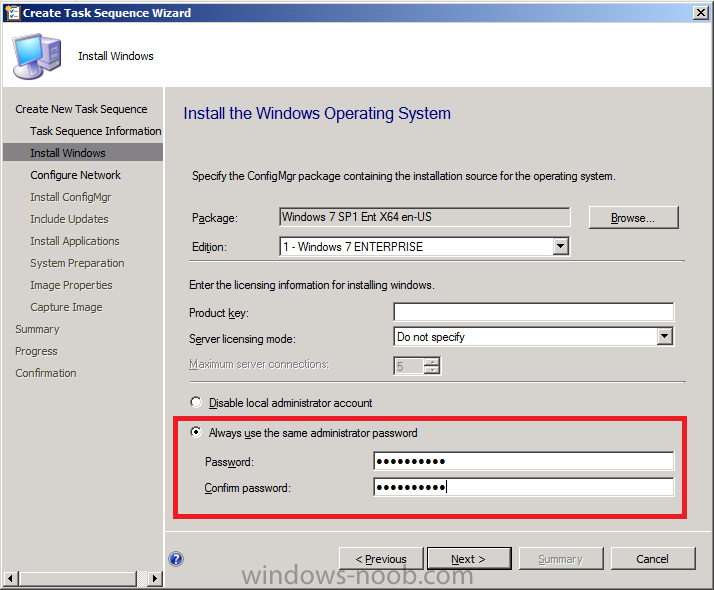Select Install Windows in the sidebar
This screenshot has height=590, width=714.
coord(68,153)
